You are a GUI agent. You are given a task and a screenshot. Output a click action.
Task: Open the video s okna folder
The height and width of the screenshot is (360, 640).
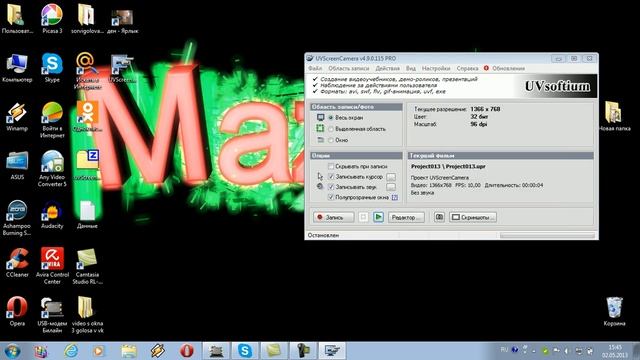87,315
